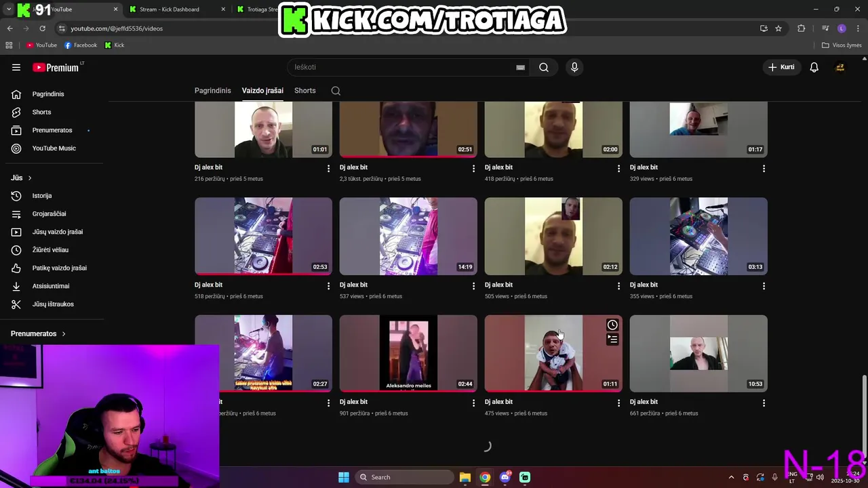Play the 14:19 DJ video thumbnail
The width and height of the screenshot is (868, 488).
coord(408,236)
